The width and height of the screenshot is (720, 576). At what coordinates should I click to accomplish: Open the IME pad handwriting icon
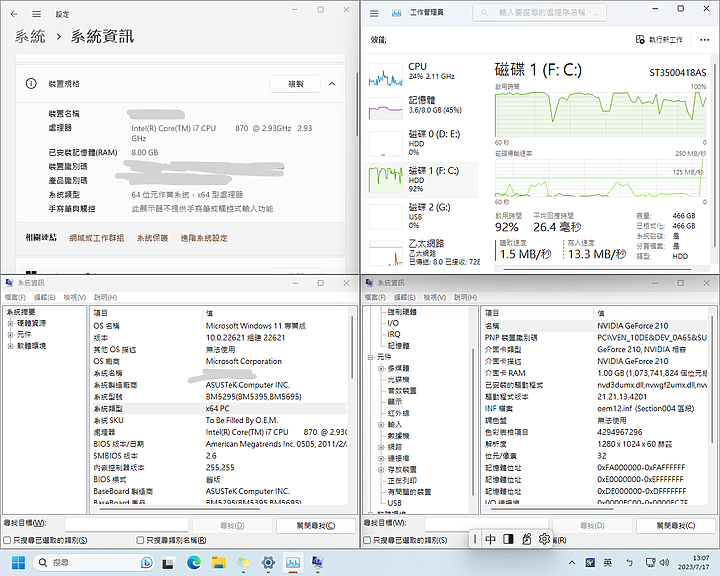(x=527, y=539)
